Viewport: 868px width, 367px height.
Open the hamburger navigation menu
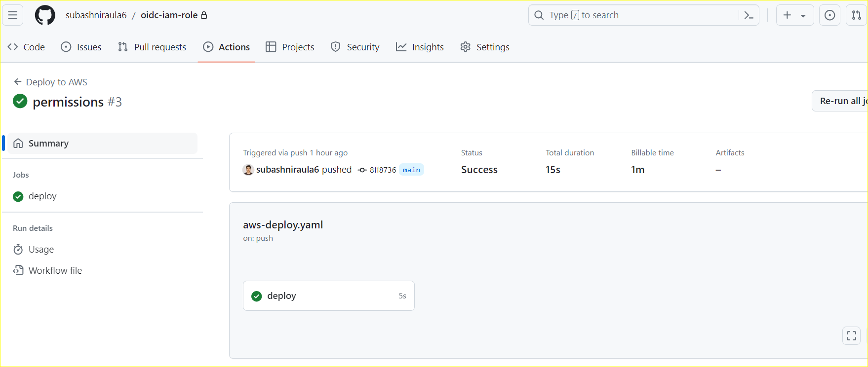(x=13, y=15)
